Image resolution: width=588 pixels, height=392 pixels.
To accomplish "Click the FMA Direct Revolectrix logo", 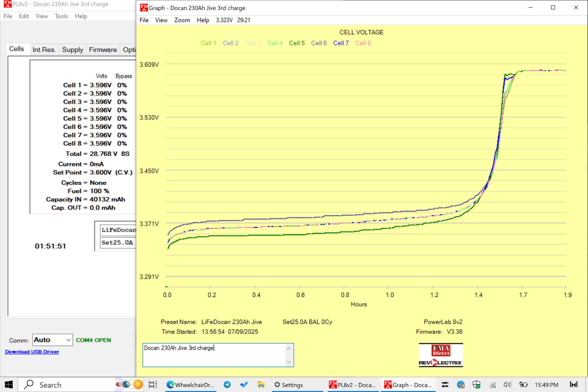I will tap(440, 355).
